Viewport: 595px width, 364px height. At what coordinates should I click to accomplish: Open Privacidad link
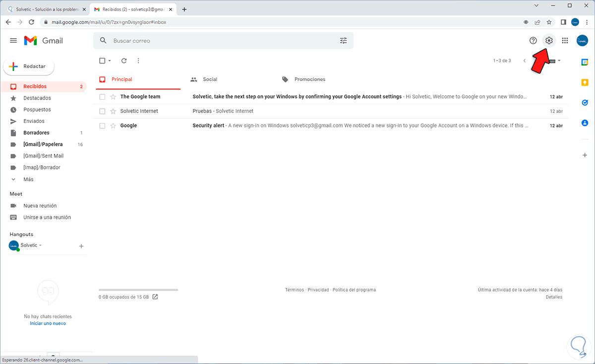coord(318,290)
